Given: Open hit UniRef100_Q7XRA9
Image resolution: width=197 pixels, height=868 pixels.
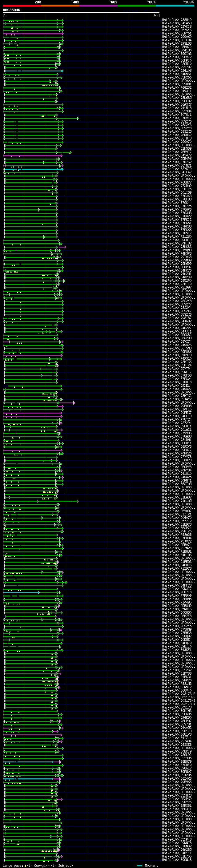Looking at the screenshot, I should tap(177, 186).
